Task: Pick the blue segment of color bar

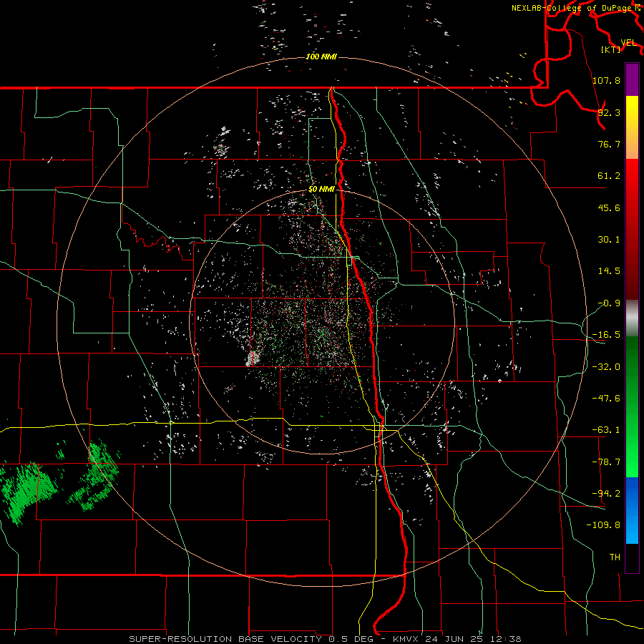Action: [x=632, y=510]
